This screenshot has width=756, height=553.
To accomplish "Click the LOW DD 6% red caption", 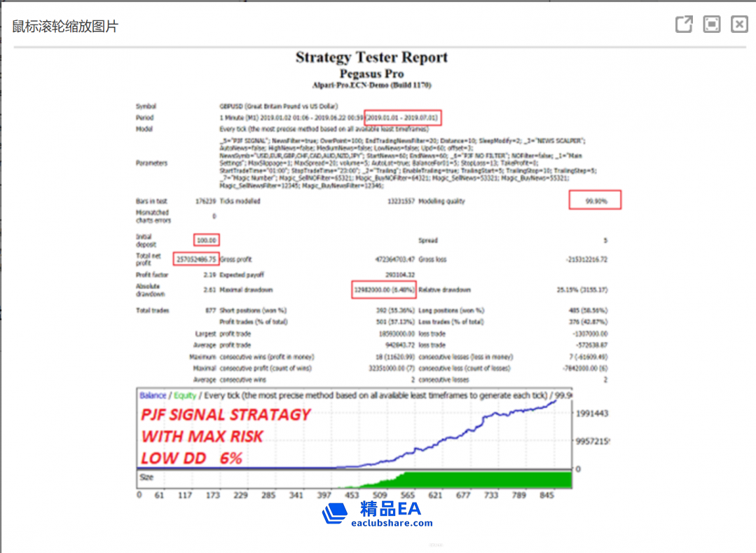I will coord(191,458).
